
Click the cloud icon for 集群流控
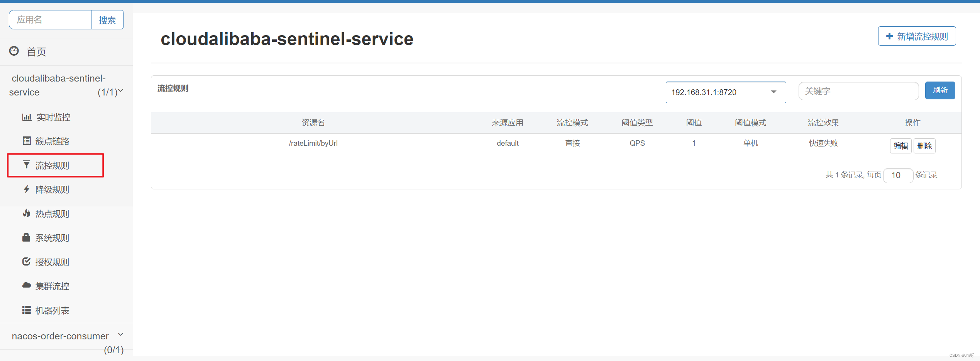[27, 286]
